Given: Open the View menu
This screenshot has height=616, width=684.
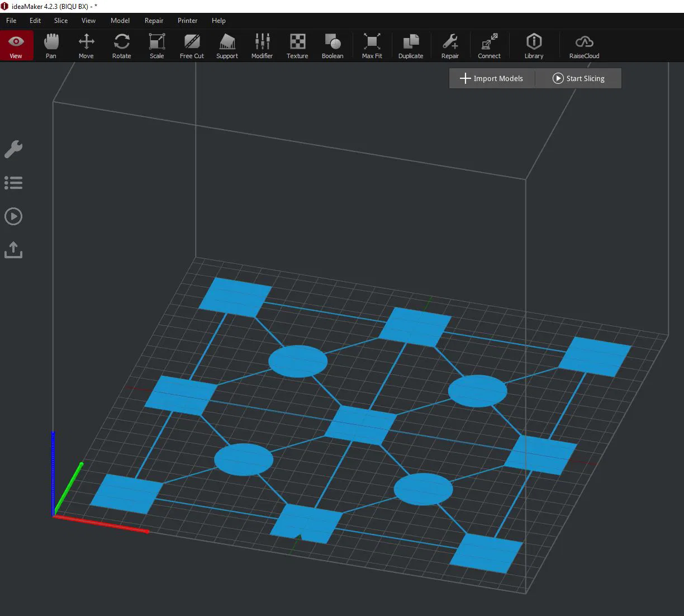Looking at the screenshot, I should [x=88, y=21].
